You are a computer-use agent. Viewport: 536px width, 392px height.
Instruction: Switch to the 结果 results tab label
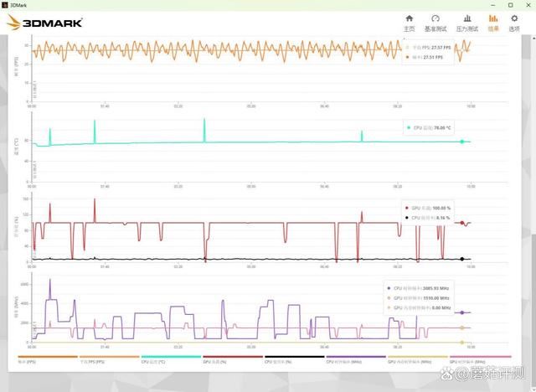pyautogui.click(x=493, y=28)
